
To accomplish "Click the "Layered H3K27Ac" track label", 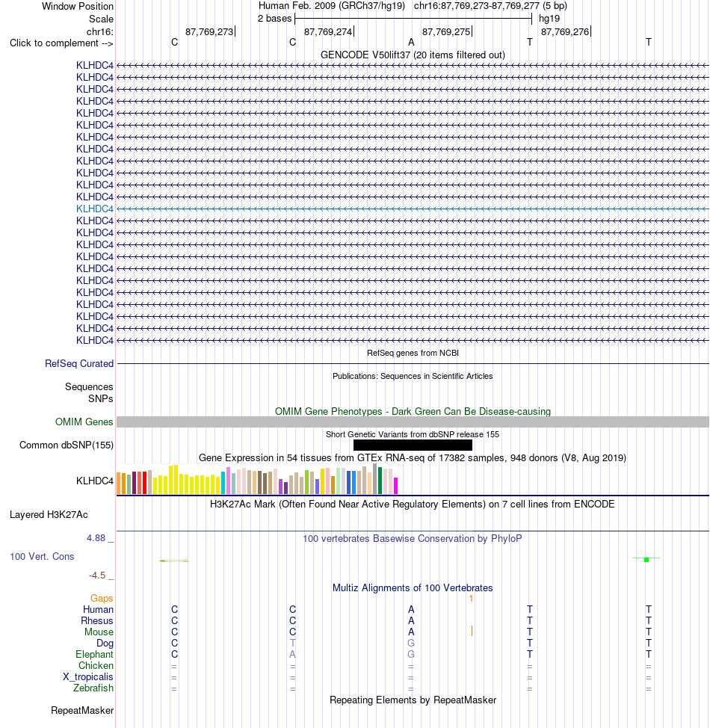I will tap(49, 515).
